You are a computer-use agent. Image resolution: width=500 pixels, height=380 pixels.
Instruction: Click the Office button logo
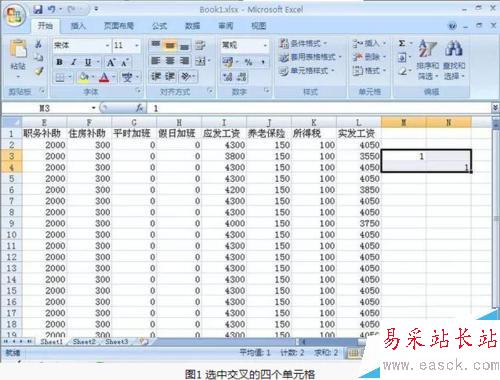(15, 15)
